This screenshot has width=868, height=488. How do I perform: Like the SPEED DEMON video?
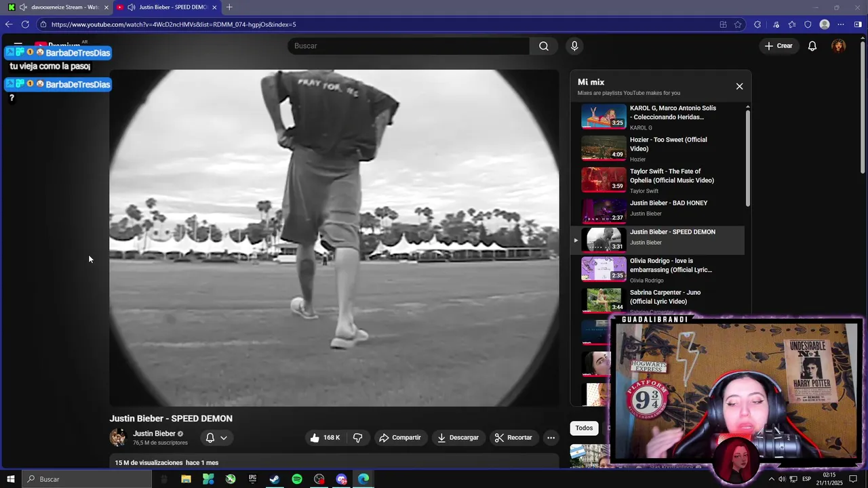point(325,438)
